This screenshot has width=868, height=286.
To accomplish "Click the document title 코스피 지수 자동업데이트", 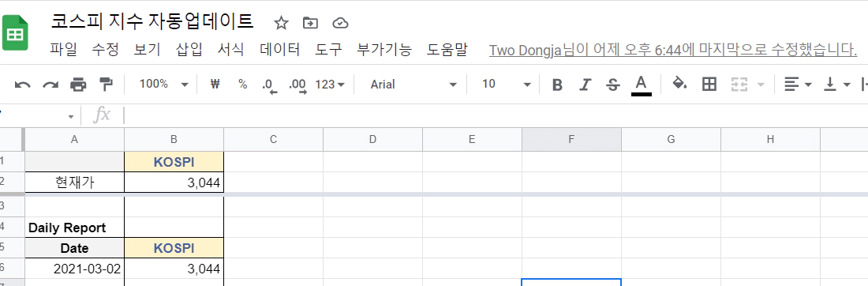I will coord(152,21).
